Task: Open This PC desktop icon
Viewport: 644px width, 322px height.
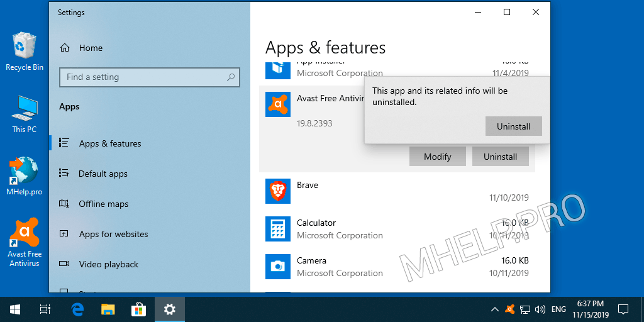Action: tap(25, 114)
